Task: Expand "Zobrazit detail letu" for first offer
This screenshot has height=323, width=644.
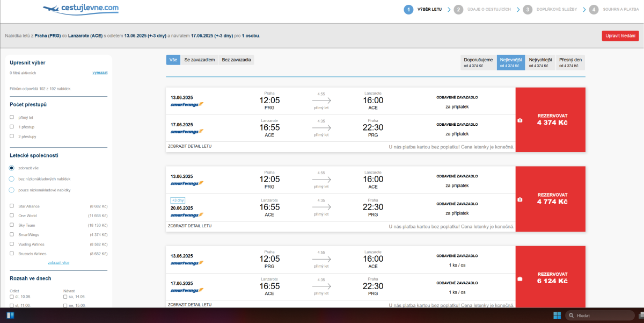Action: (189, 146)
